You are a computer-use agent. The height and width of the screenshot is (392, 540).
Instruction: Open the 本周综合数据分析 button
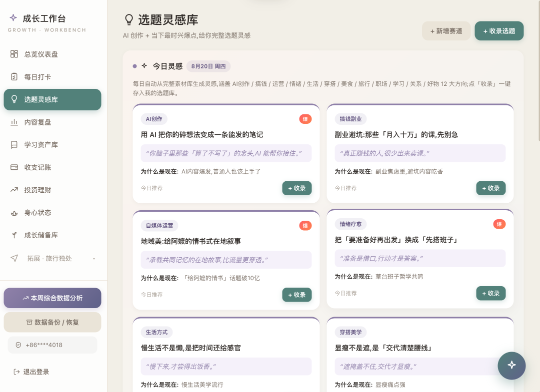pyautogui.click(x=52, y=298)
